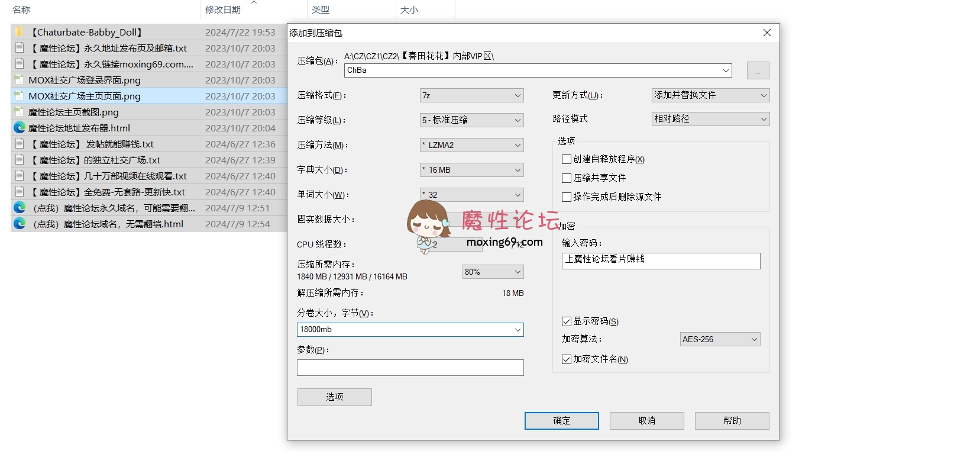
Task: Click the browse "..." button for archive path
Action: (758, 70)
